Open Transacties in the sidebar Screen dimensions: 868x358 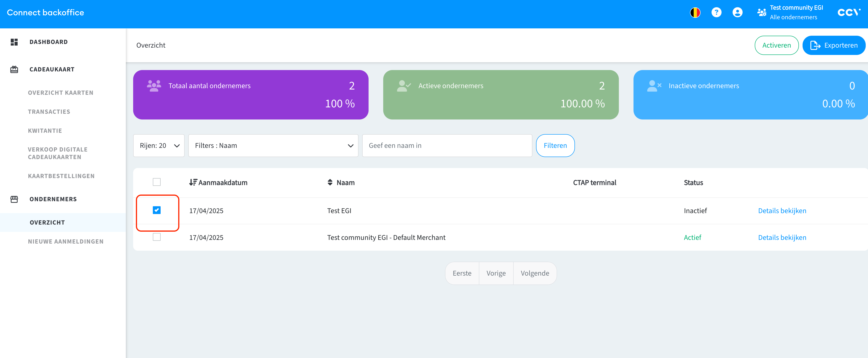coord(49,111)
